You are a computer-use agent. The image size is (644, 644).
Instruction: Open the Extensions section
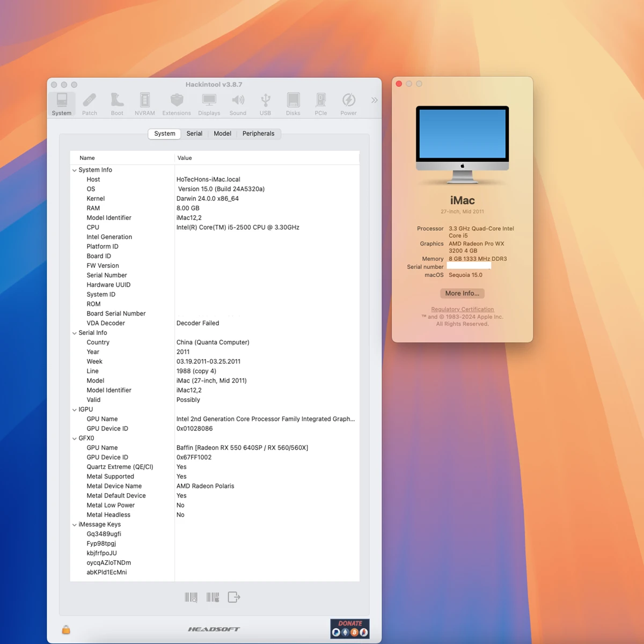tap(177, 104)
